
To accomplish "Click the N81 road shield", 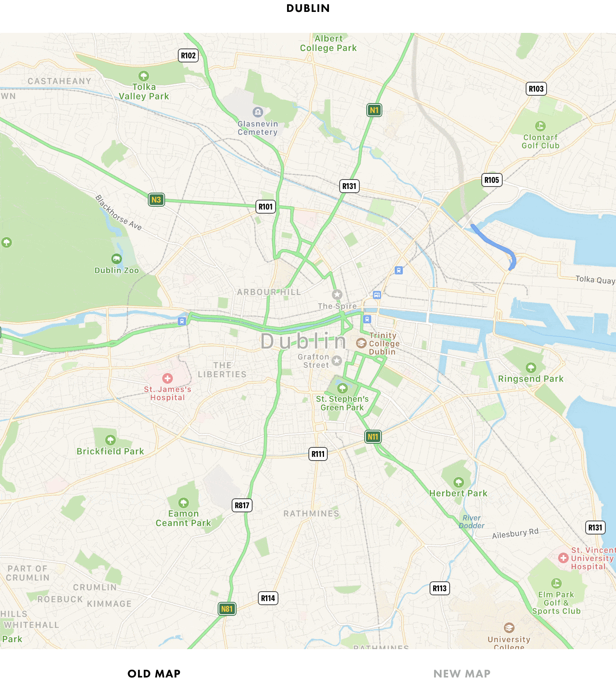I will pyautogui.click(x=227, y=609).
